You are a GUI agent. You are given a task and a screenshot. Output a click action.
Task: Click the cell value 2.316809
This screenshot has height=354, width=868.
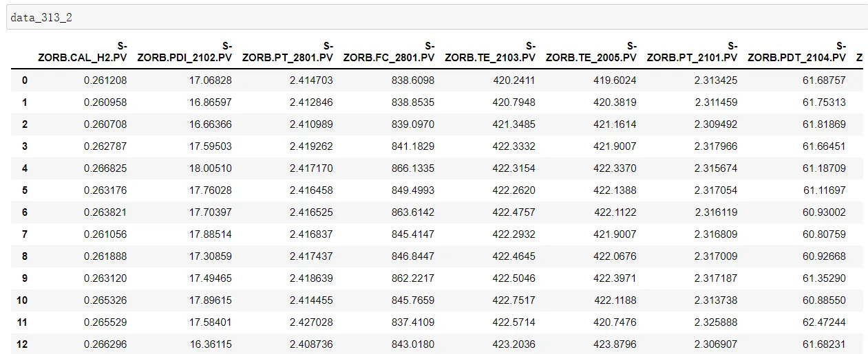click(716, 234)
